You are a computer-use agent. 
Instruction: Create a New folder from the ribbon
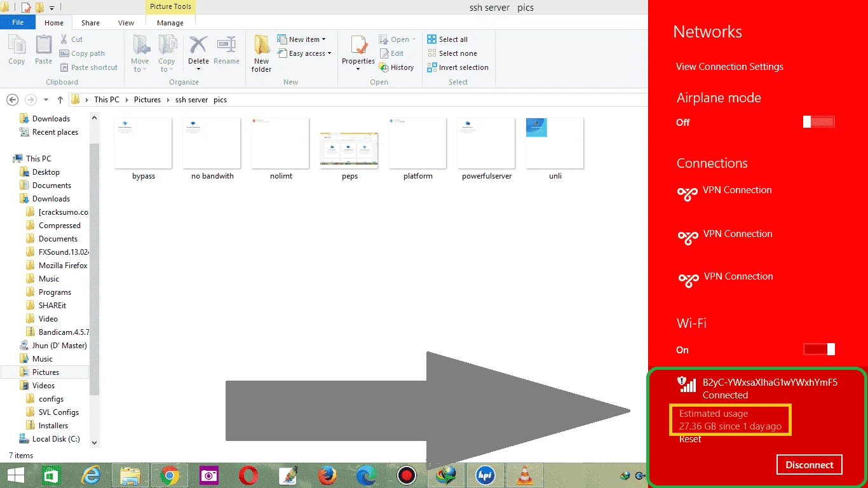tap(261, 53)
